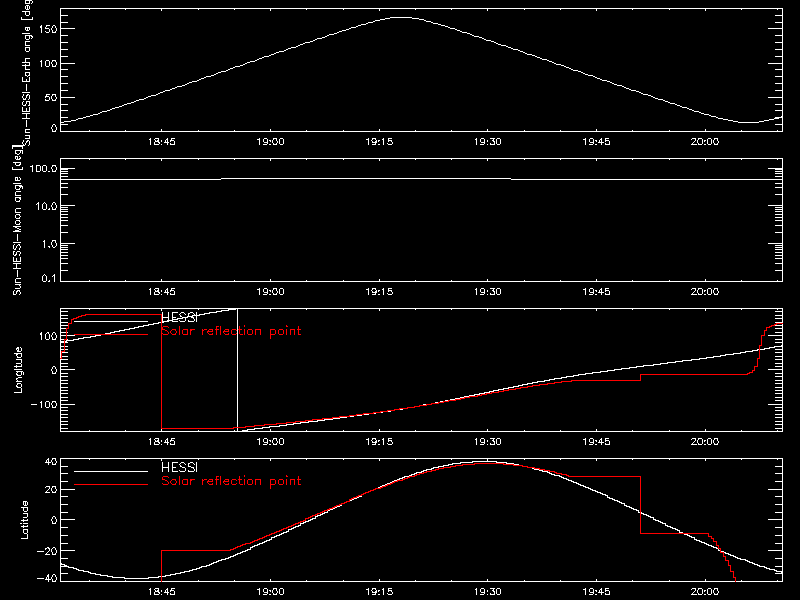Click red legend line sample in Latitude plot

111,484
